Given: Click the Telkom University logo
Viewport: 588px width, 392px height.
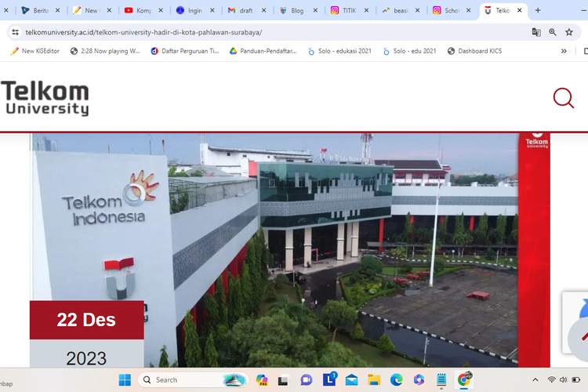Looking at the screenshot, I should tap(45, 98).
